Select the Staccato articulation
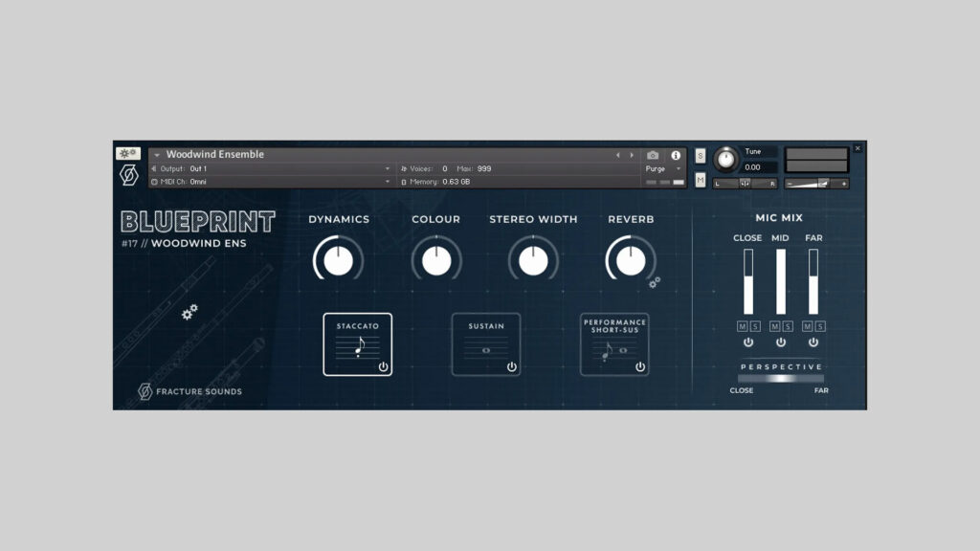The width and height of the screenshot is (980, 551). [357, 343]
